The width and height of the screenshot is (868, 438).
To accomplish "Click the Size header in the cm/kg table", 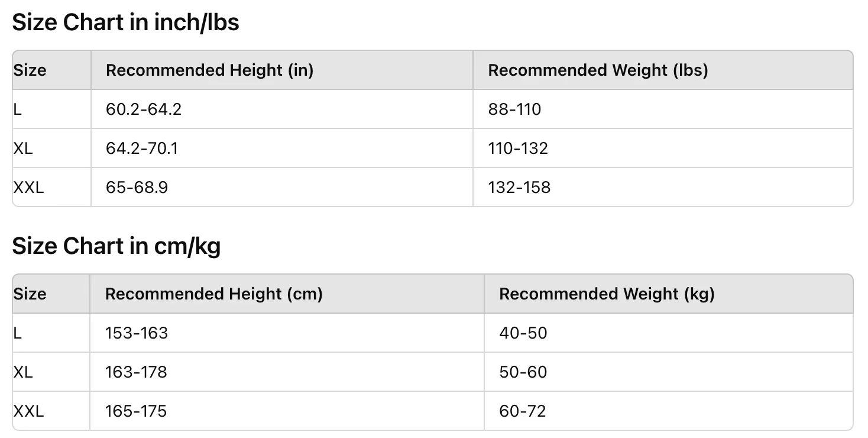I will 30,294.
